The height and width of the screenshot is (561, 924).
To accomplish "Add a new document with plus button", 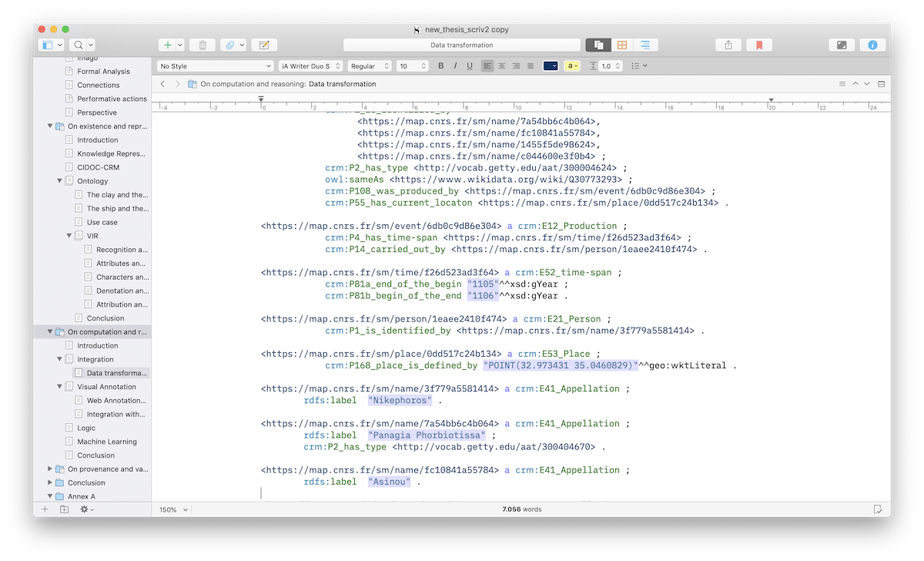I will [166, 45].
